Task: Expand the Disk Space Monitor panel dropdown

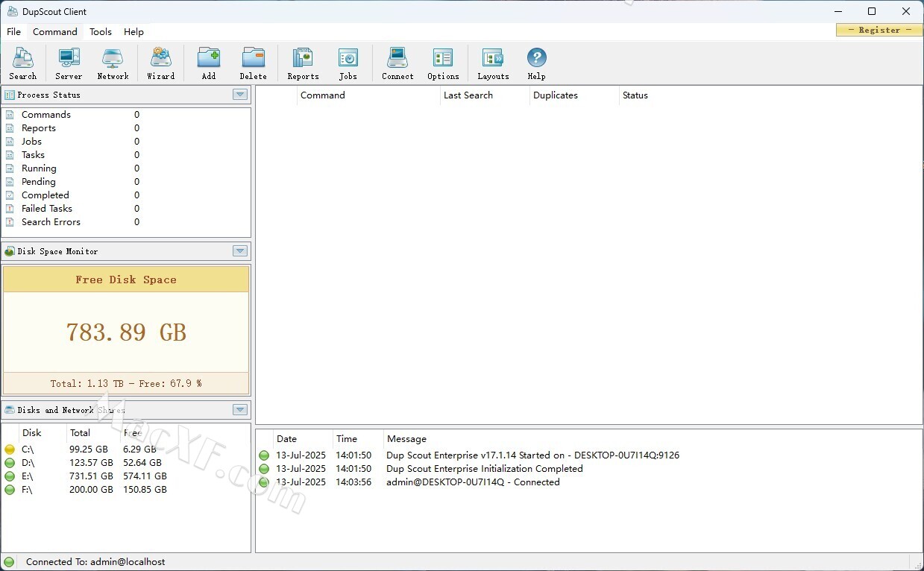Action: click(x=240, y=251)
